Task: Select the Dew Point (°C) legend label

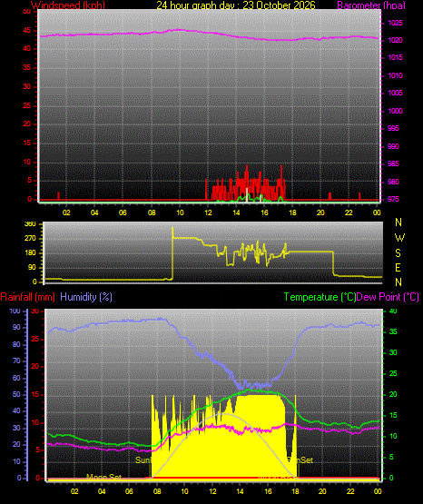Action: [388, 297]
